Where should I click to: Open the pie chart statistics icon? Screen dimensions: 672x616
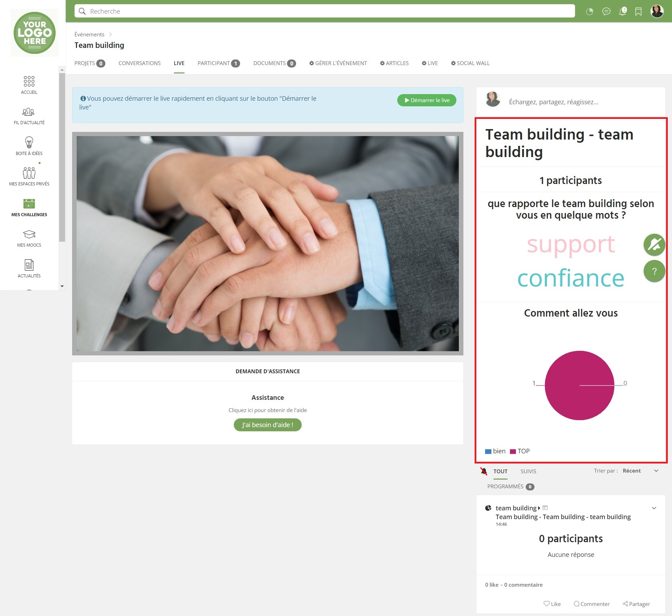589,12
